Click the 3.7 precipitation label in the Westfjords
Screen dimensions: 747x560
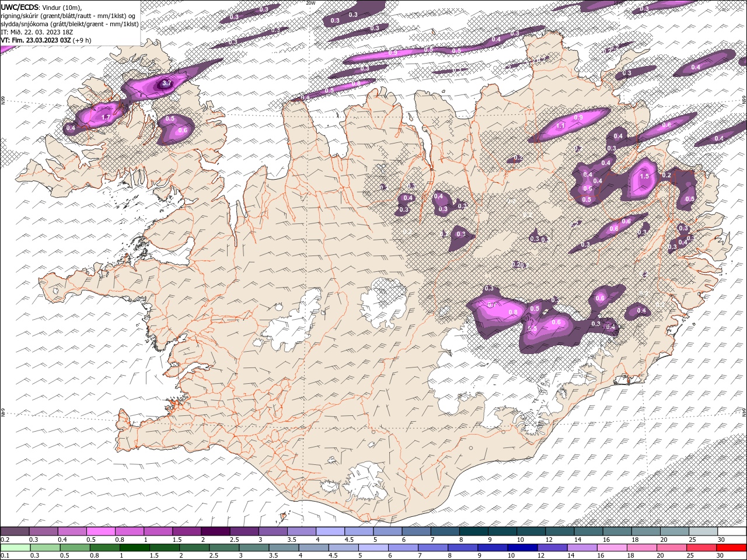pyautogui.click(x=166, y=83)
